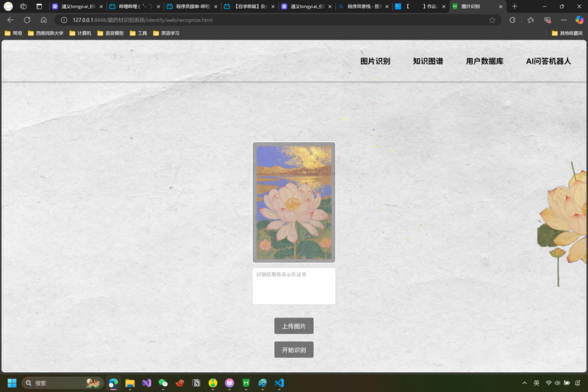Open the 西南民族大学 bookmarks folder
Image resolution: width=588 pixels, height=392 pixels.
[x=46, y=33]
